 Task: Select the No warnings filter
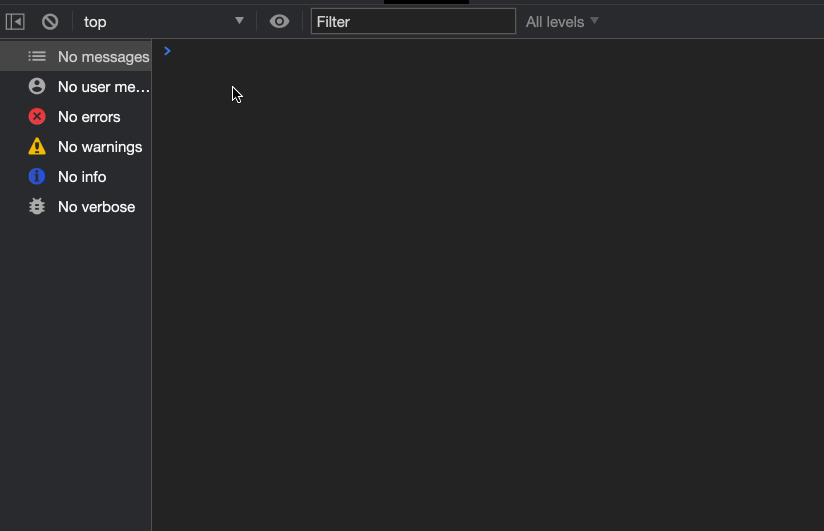pyautogui.click(x=76, y=147)
